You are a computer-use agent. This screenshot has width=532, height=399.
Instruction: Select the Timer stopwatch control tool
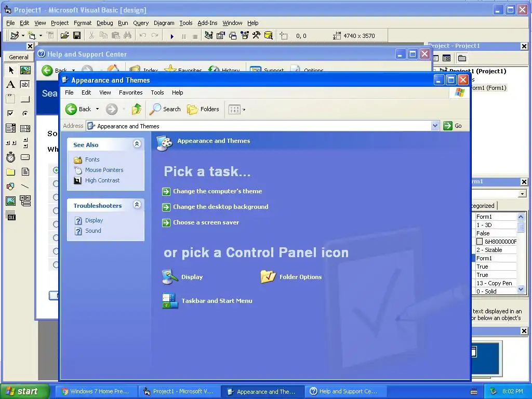pos(11,157)
